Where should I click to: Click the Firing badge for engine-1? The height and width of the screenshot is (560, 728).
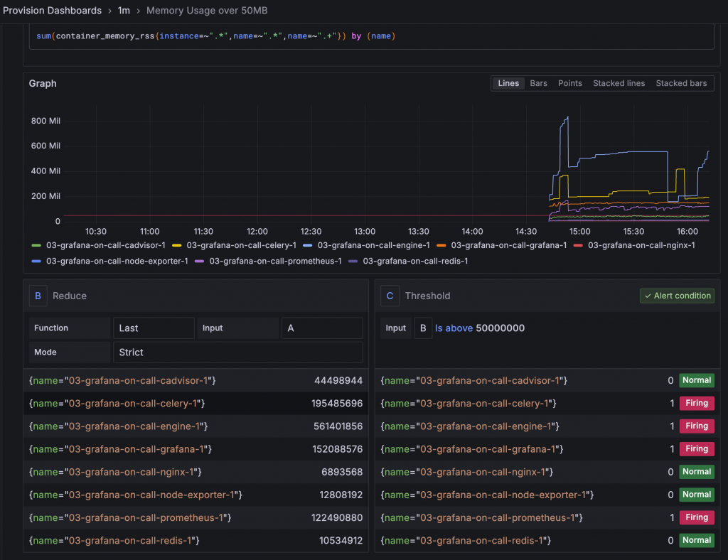click(x=697, y=426)
